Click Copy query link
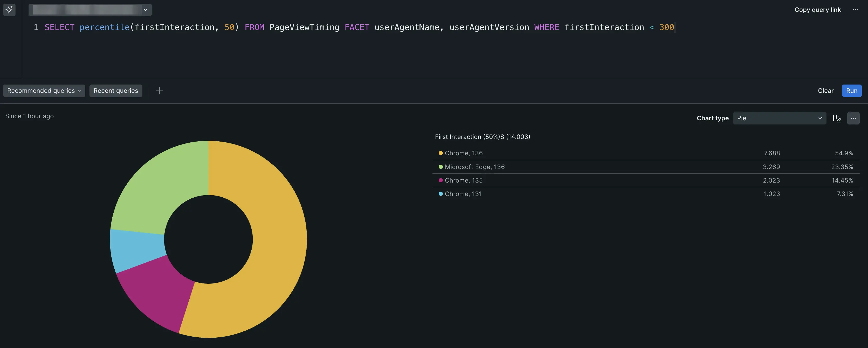This screenshot has width=868, height=348. (x=817, y=10)
